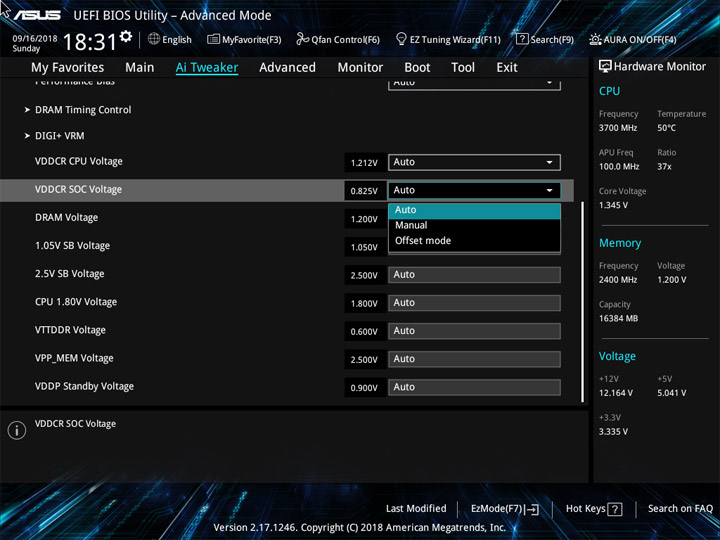Open the Tool tab

point(463,68)
